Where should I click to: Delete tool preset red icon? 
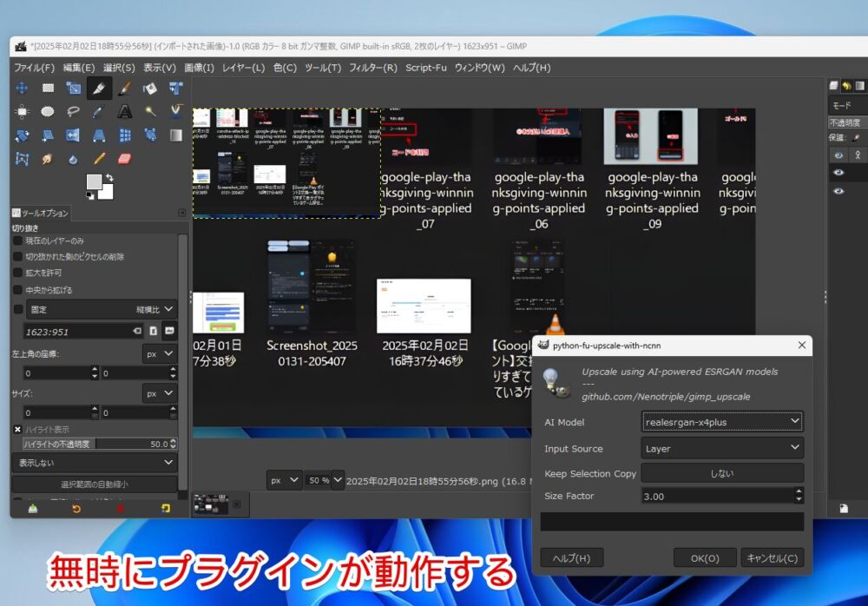[x=120, y=509]
